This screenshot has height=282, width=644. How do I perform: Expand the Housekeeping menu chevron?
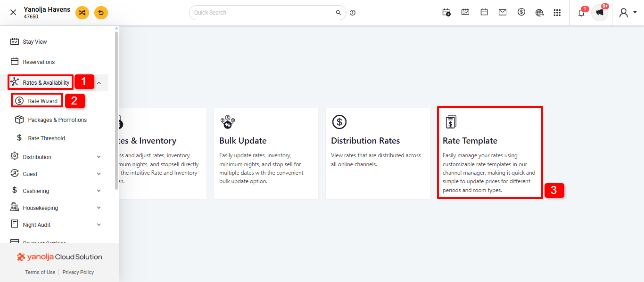point(99,208)
